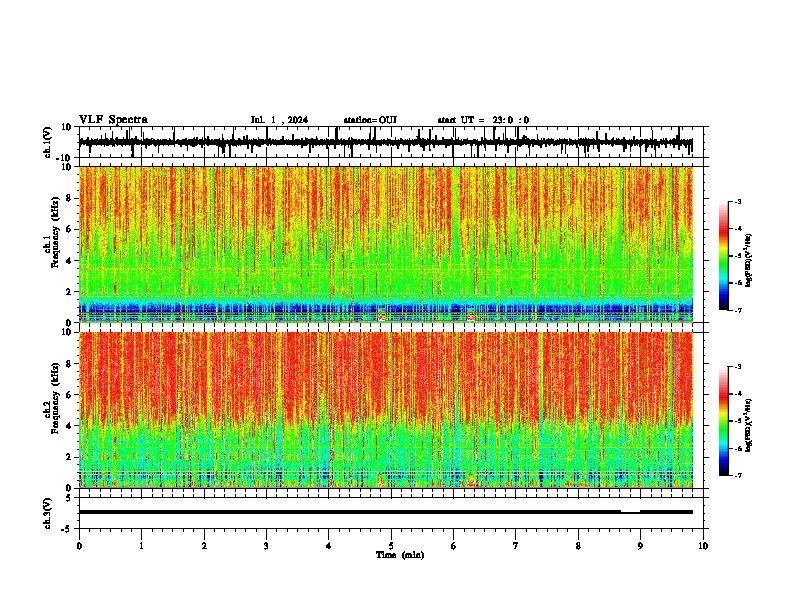The width and height of the screenshot is (792, 612).
Task: Click the ch.1 "Frequency (kHz)" axis label
Action: tap(56, 232)
